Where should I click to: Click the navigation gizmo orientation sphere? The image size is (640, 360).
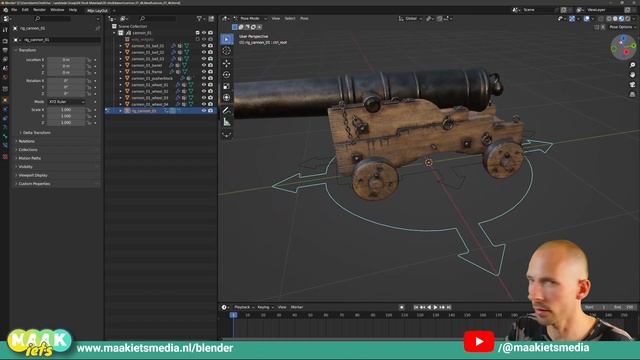(x=623, y=47)
